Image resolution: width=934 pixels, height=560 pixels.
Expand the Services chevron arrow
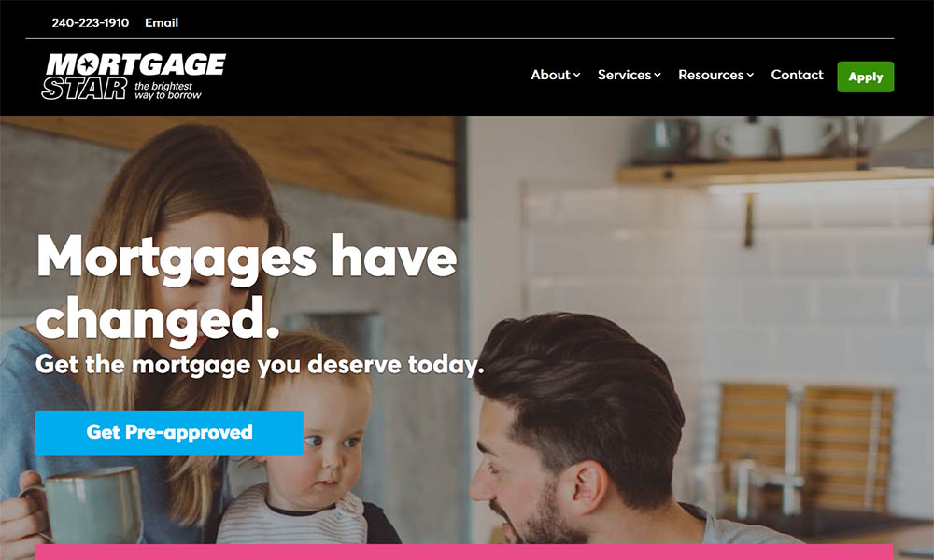point(658,75)
